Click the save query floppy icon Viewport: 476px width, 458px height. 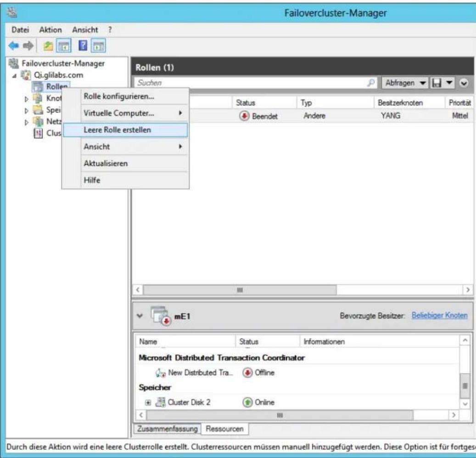pyautogui.click(x=437, y=83)
